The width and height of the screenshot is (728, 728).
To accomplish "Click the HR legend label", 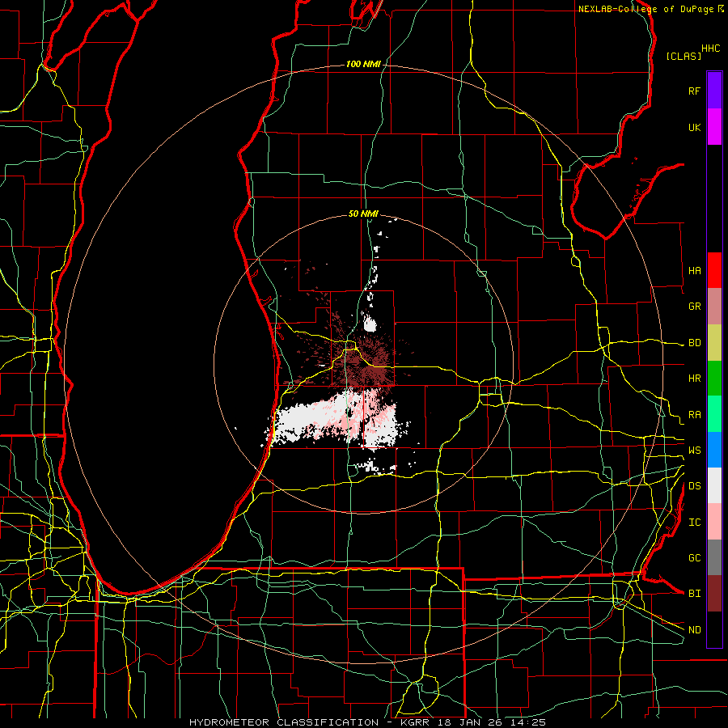I will click(x=694, y=379).
